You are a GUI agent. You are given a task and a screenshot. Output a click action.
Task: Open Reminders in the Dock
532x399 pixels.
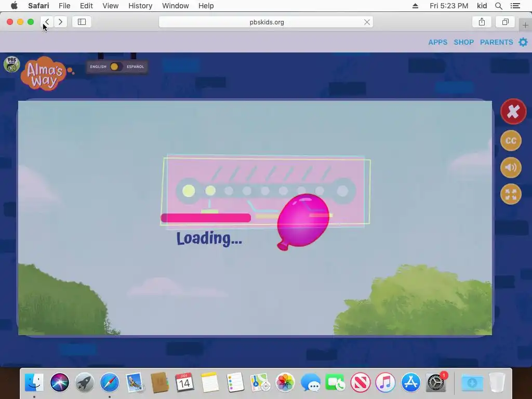tap(235, 382)
